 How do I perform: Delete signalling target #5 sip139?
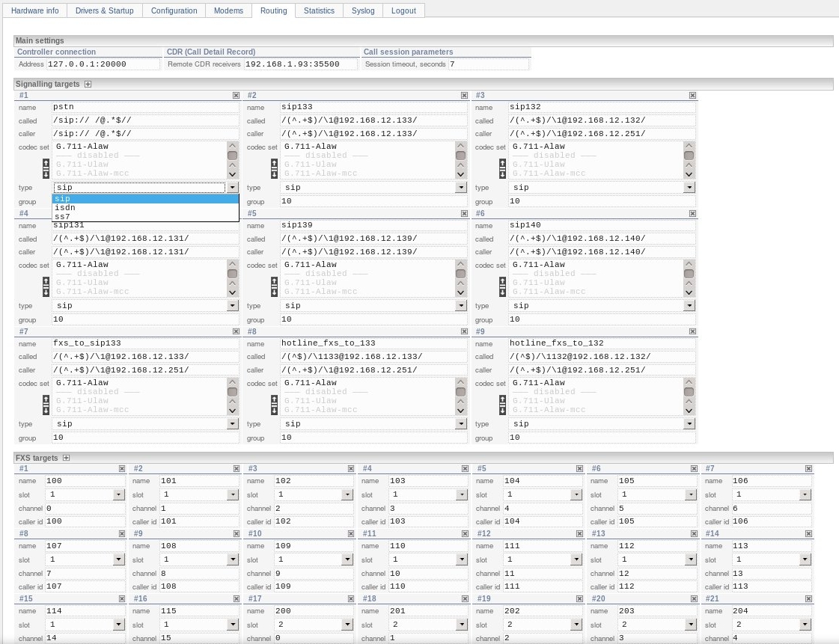(x=465, y=213)
